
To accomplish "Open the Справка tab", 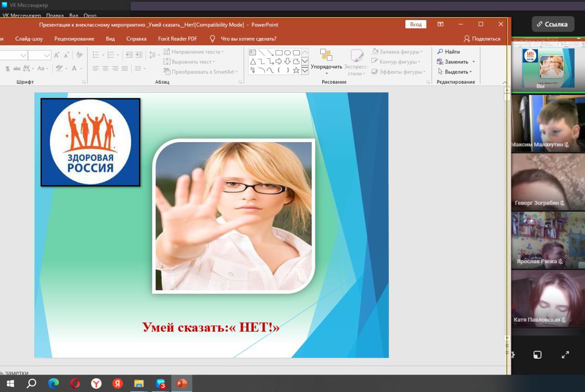I will [x=136, y=39].
